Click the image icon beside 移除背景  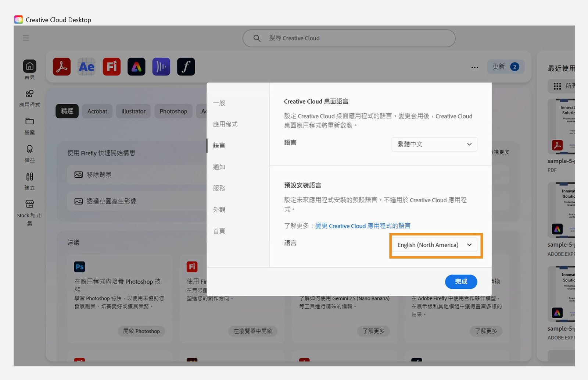[x=79, y=174]
